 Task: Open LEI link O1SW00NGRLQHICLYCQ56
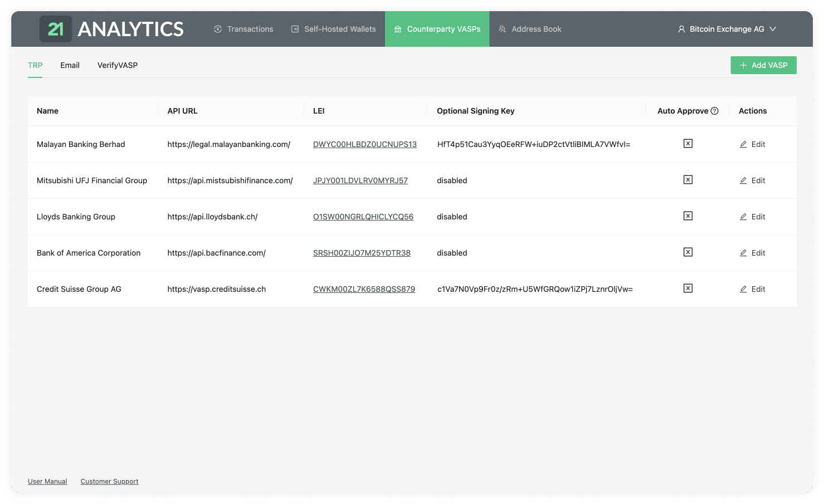[x=363, y=217]
